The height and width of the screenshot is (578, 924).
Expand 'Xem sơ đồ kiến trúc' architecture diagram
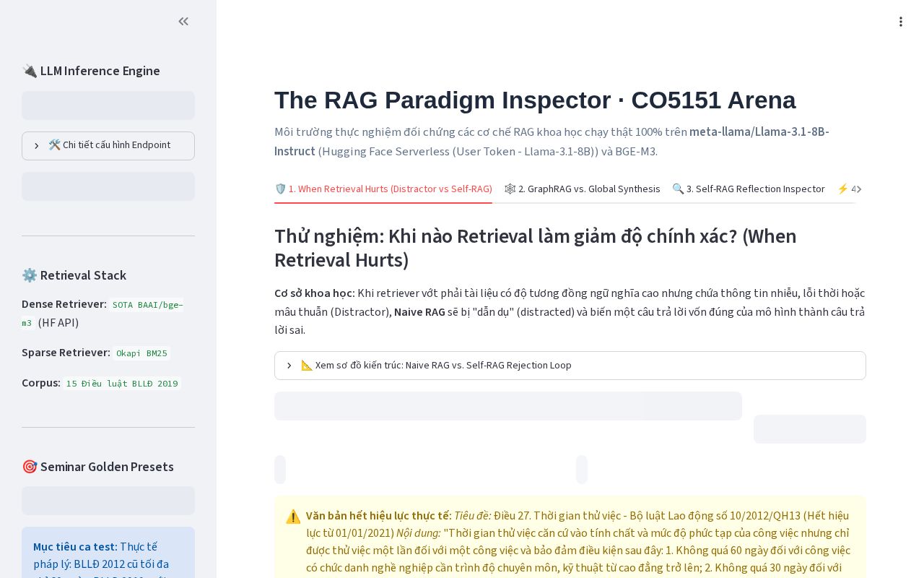[570, 366]
